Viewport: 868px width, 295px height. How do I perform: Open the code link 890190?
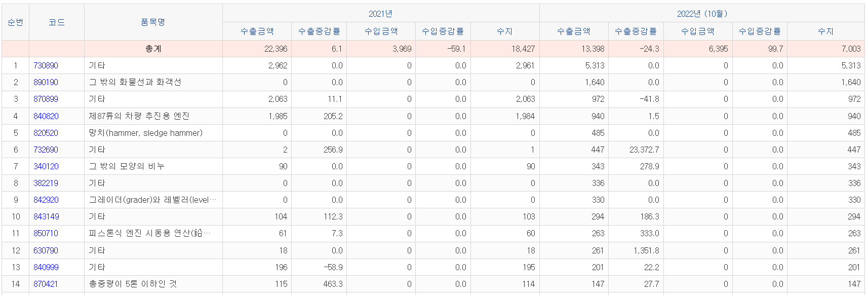[x=46, y=82]
